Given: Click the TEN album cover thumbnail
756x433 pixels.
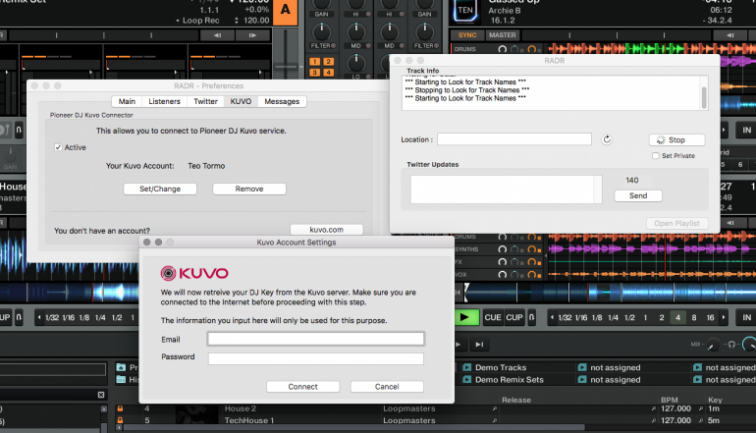Looking at the screenshot, I should click(465, 11).
